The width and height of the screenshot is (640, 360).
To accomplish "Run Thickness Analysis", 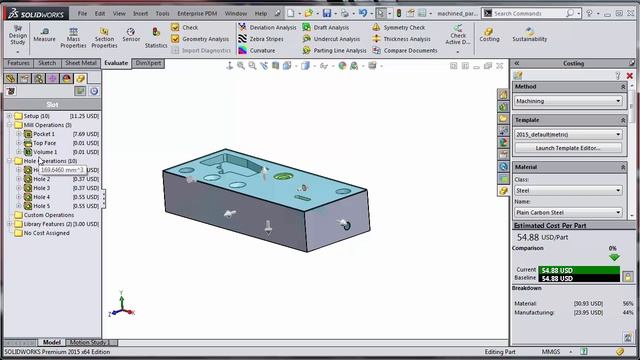I will tap(402, 39).
